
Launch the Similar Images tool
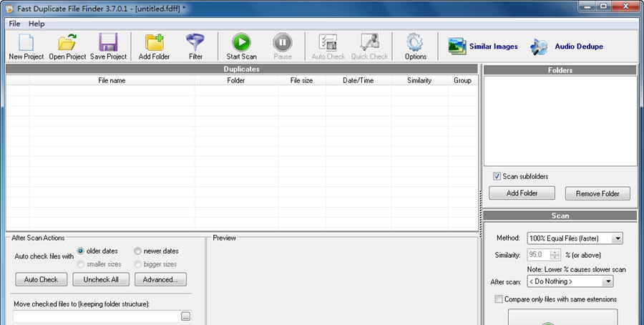pos(482,47)
